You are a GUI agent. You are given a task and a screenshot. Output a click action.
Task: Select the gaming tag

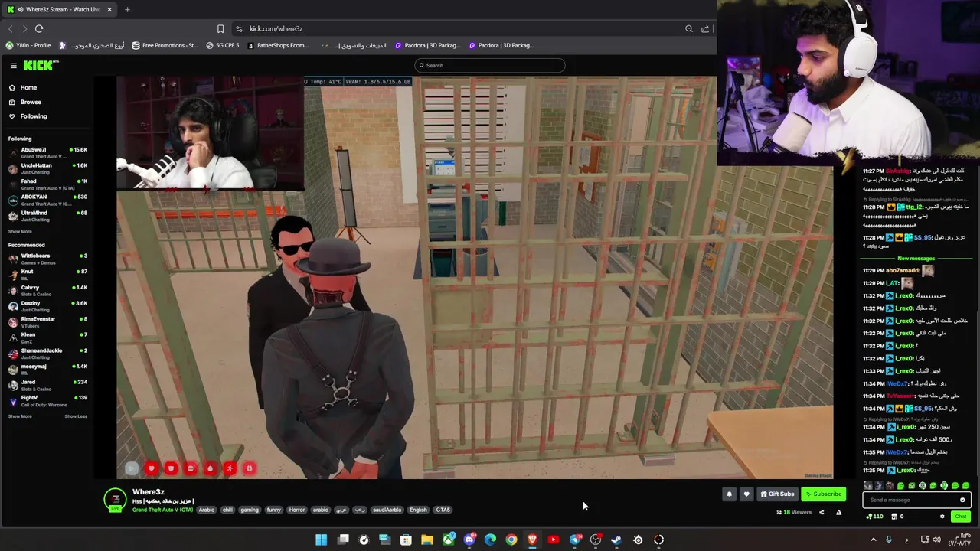coord(250,510)
